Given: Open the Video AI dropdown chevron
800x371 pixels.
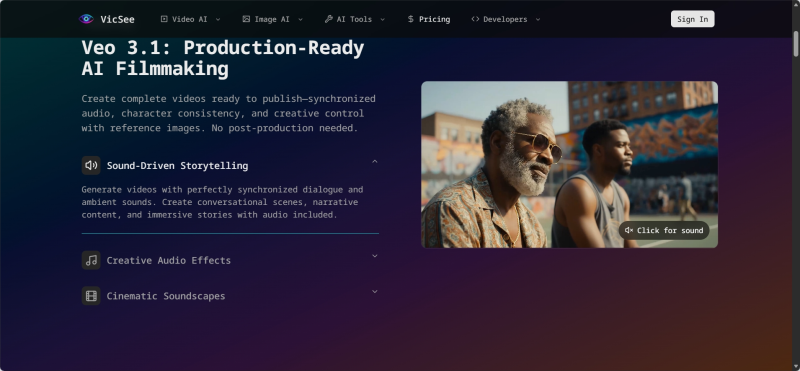Looking at the screenshot, I should pos(218,19).
